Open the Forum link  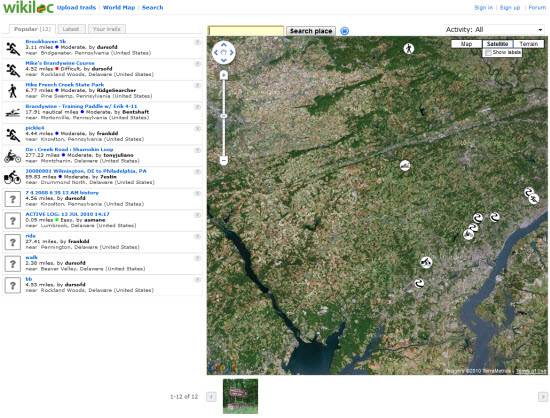537,7
